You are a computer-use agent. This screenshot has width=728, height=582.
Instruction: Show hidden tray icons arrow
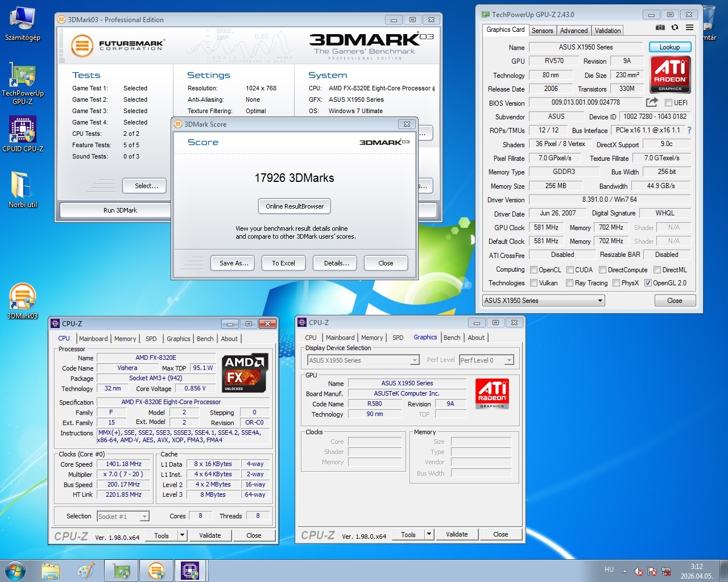(624, 571)
